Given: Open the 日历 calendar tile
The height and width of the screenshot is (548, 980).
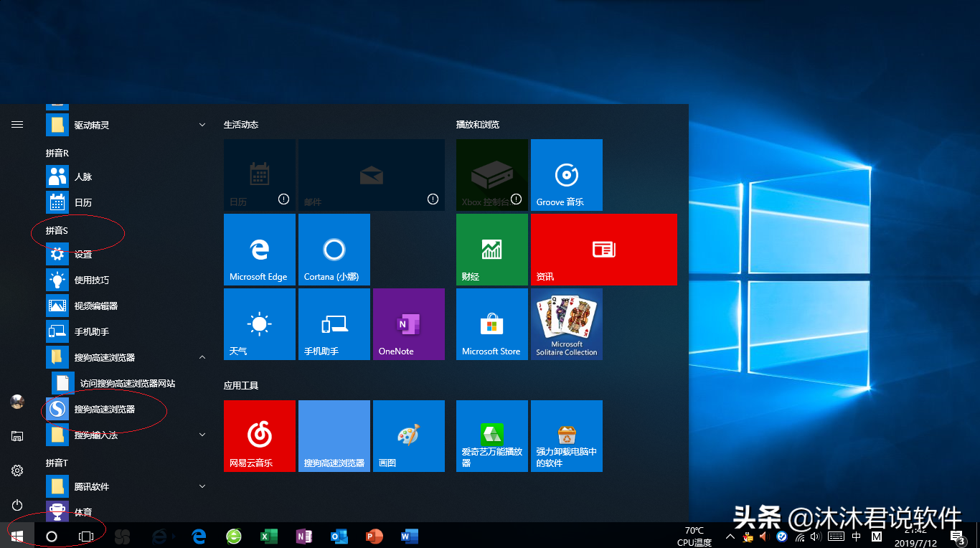Looking at the screenshot, I should (259, 174).
